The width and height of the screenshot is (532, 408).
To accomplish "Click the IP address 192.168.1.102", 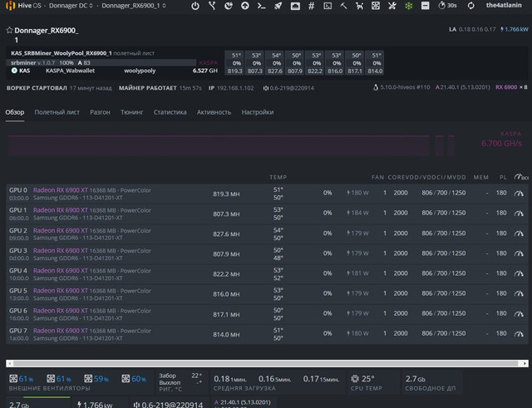I will pyautogui.click(x=235, y=88).
